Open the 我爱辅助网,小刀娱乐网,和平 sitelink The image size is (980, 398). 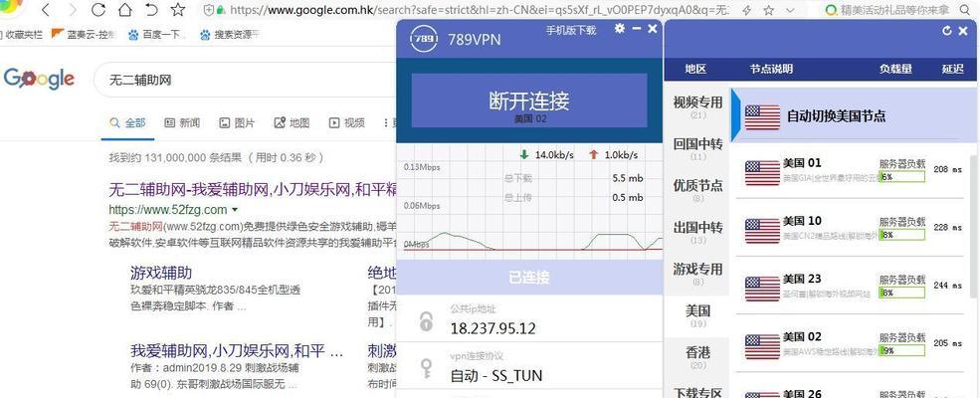pyautogui.click(x=237, y=350)
